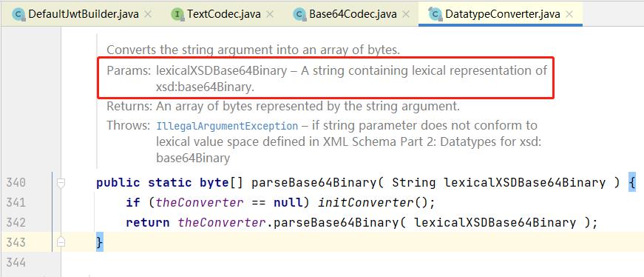Select the DatatypeConverter.java tab
Viewport: 644px width, 277px height.
click(501, 13)
